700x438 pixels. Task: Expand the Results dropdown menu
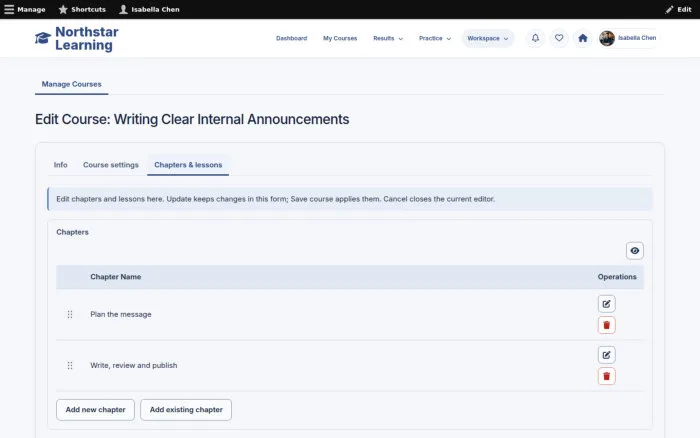(388, 38)
